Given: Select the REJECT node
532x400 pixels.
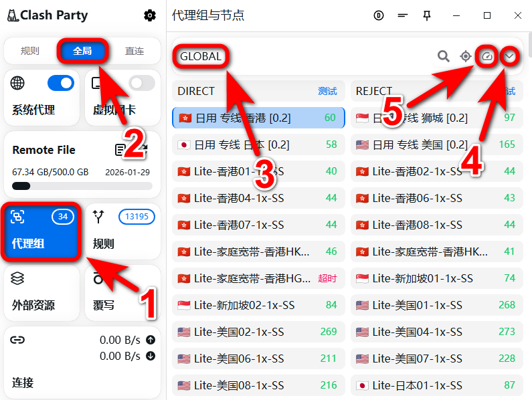Looking at the screenshot, I should [x=437, y=91].
